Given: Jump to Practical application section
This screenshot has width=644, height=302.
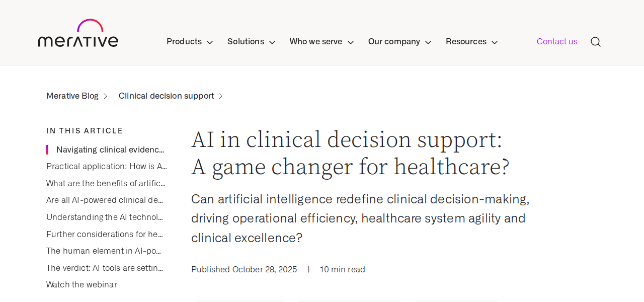Looking at the screenshot, I should pos(106,167).
